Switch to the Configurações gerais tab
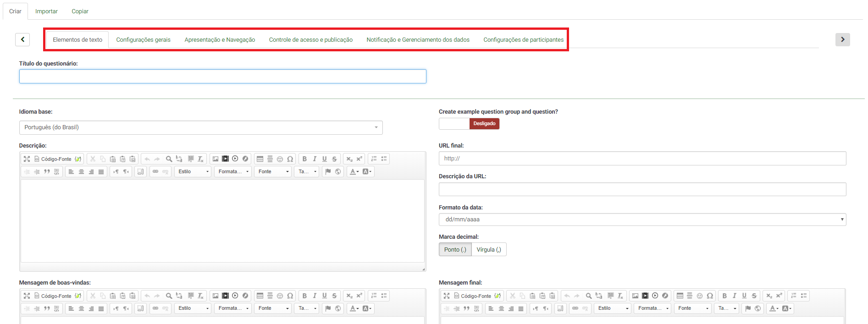The width and height of the screenshot is (868, 324). (x=143, y=40)
